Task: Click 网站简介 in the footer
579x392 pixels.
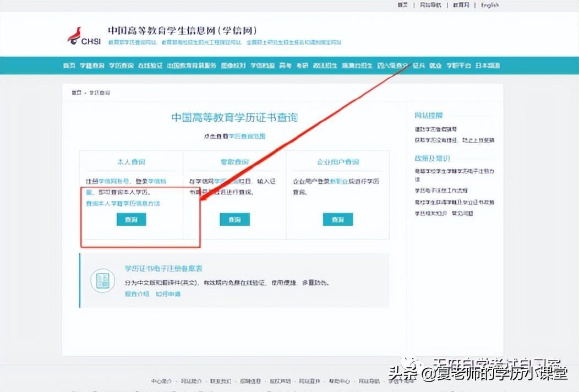Action: tap(192, 381)
